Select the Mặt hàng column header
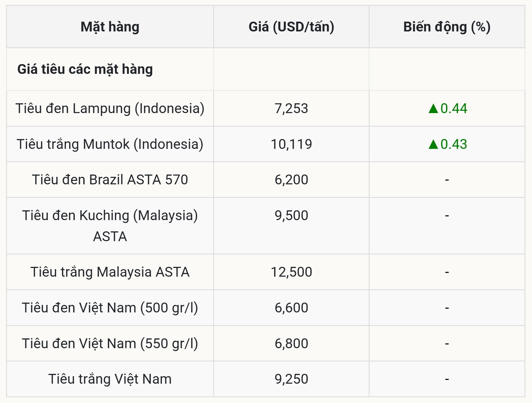Image resolution: width=532 pixels, height=403 pixels. tap(110, 27)
